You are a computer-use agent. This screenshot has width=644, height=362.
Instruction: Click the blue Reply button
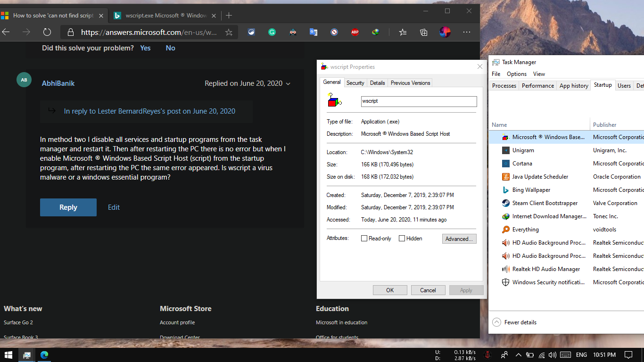pyautogui.click(x=68, y=207)
